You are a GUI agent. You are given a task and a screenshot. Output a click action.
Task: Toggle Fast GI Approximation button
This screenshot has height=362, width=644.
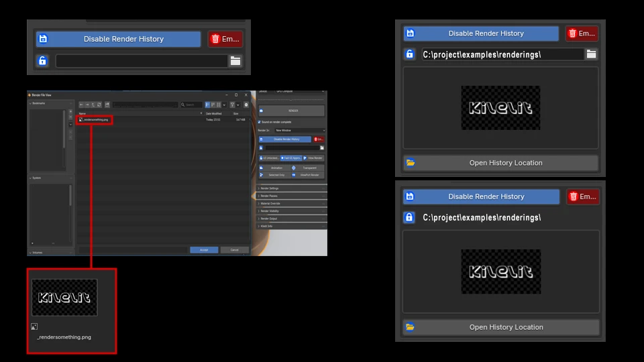(291, 158)
